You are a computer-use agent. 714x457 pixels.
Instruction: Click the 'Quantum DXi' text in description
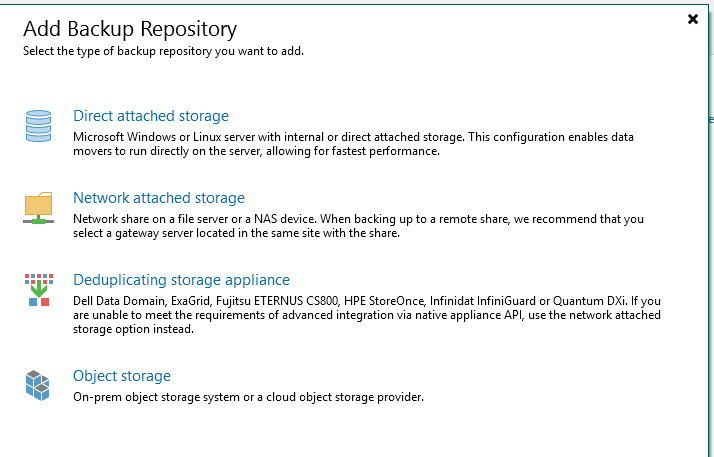pos(589,301)
